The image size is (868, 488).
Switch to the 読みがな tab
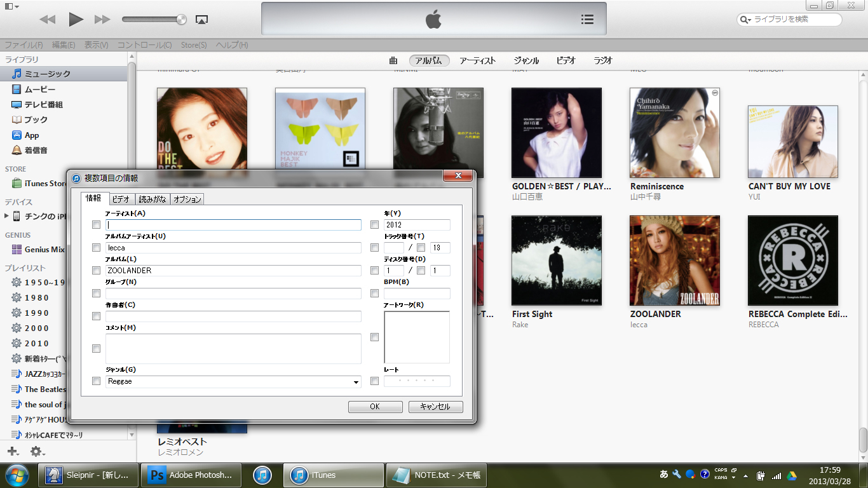[153, 199]
